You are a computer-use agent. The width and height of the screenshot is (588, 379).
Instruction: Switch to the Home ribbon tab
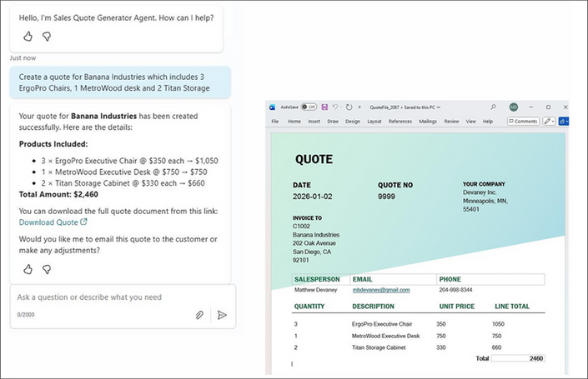294,122
